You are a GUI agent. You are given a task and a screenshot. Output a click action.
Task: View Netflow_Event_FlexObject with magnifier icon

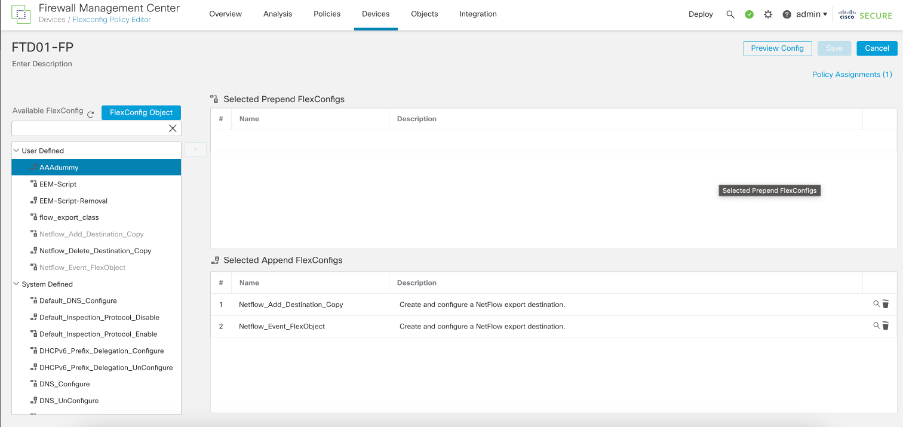tap(876, 326)
